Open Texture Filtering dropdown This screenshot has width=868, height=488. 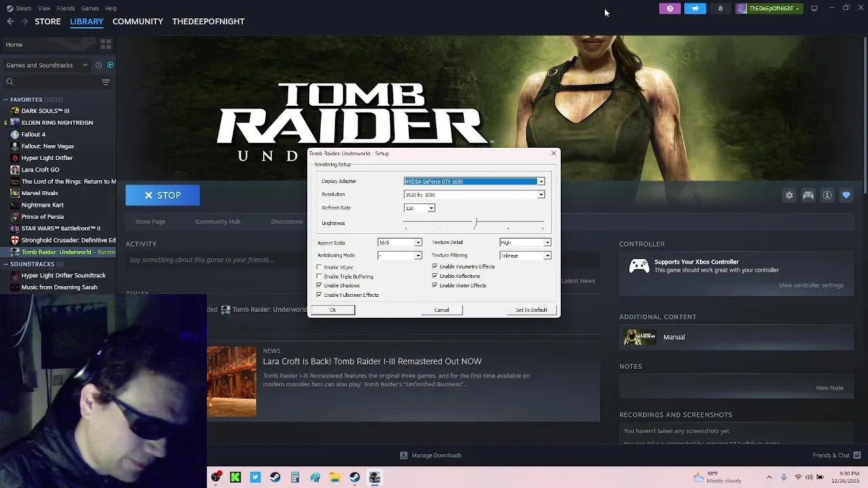[547, 256]
